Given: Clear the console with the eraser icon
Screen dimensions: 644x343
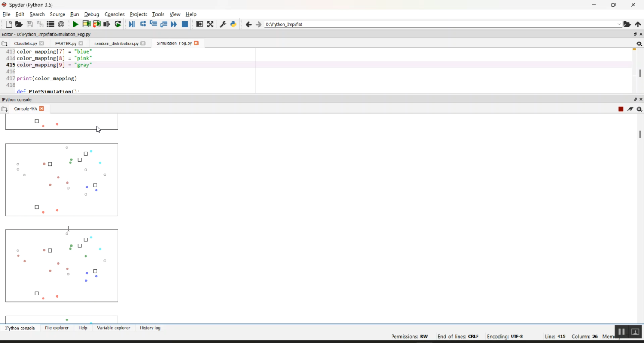Looking at the screenshot, I should tap(630, 109).
